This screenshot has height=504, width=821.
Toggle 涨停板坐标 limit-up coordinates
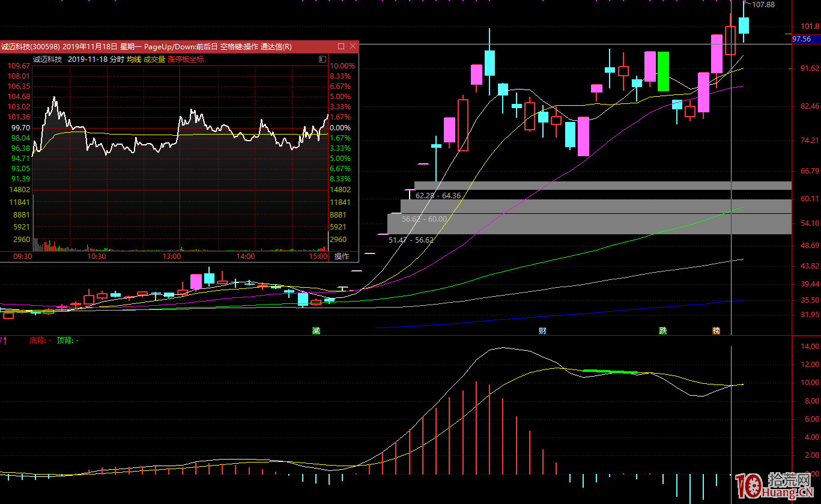186,59
